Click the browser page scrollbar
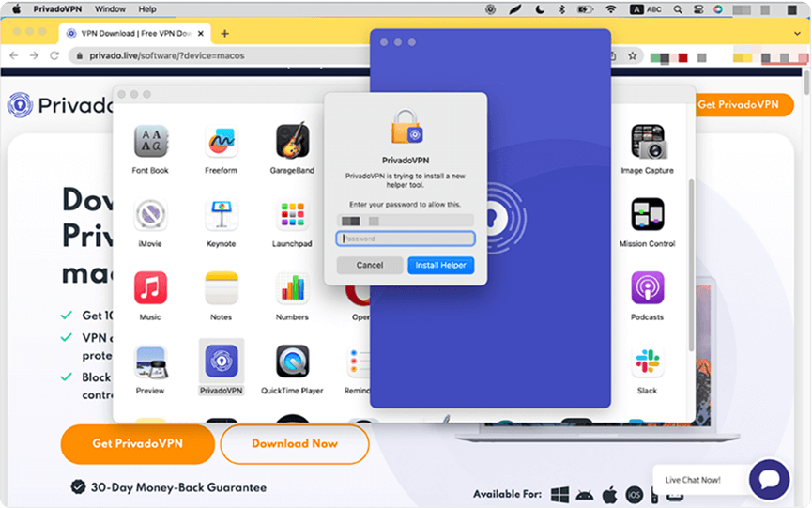The width and height of the screenshot is (812, 508). pos(806,82)
